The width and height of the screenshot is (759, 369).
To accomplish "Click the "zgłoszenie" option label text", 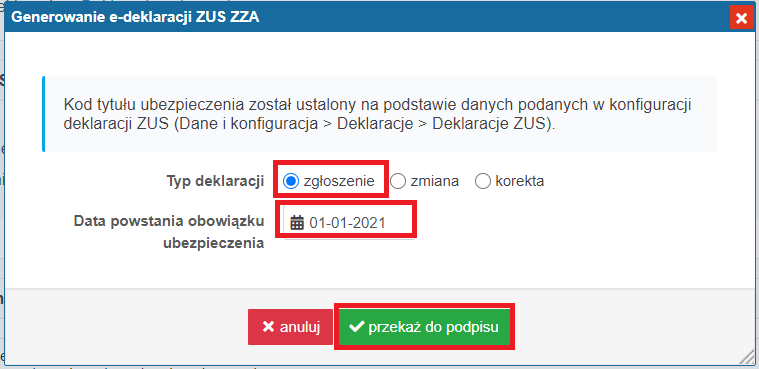I will pyautogui.click(x=339, y=181).
